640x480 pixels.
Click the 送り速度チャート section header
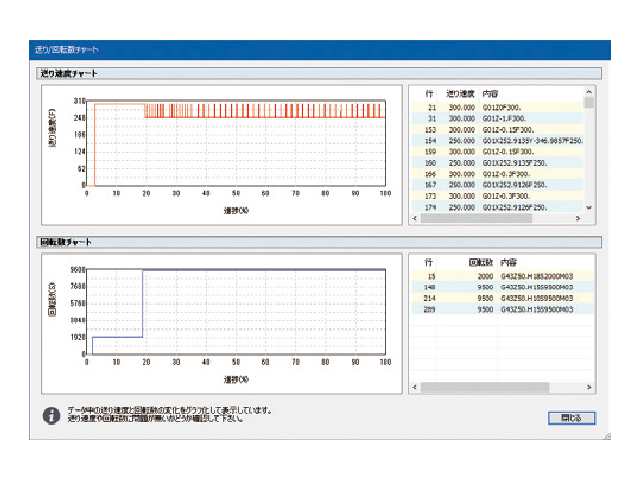(x=319, y=73)
